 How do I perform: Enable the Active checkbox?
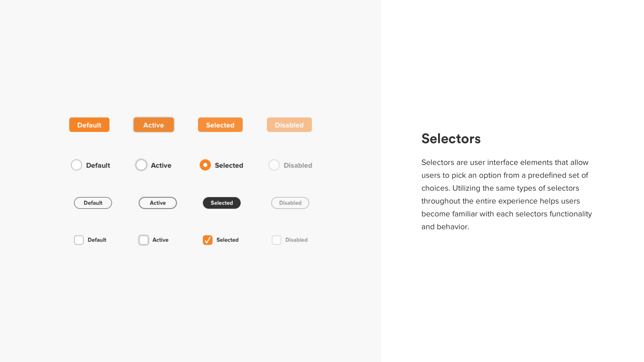pyautogui.click(x=143, y=239)
